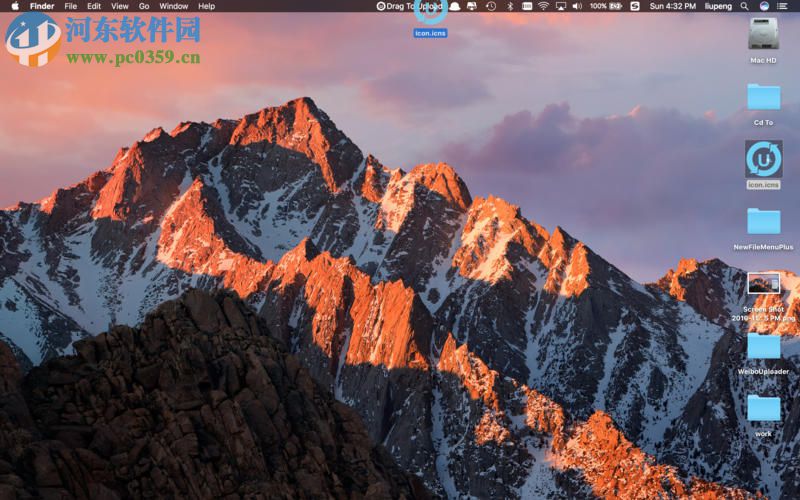This screenshot has height=500, width=800.
Task: Click the volume speaker icon
Action: point(577,6)
